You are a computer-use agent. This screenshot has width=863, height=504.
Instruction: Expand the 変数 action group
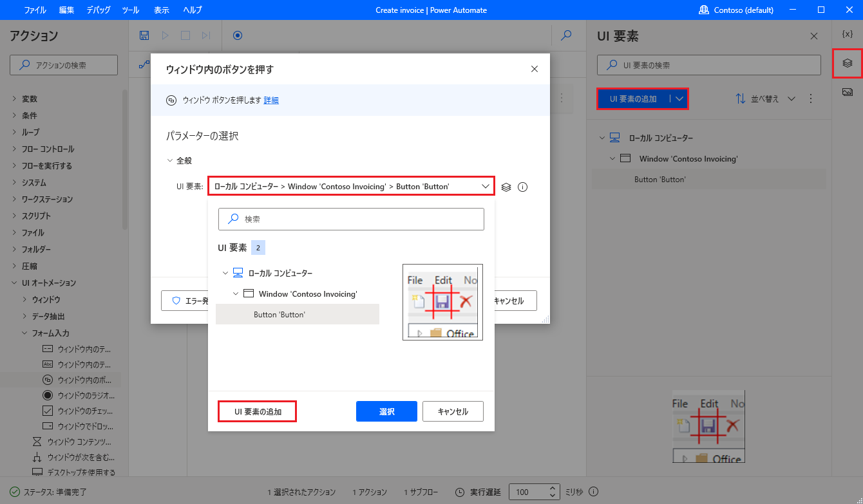[14, 98]
